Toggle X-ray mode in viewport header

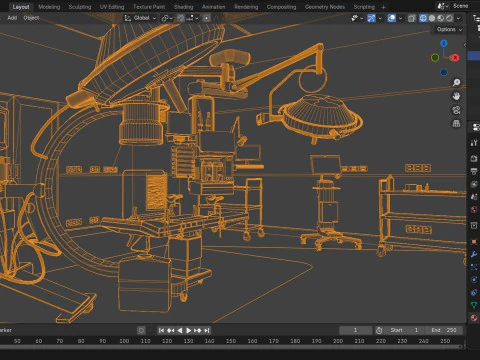coord(412,18)
